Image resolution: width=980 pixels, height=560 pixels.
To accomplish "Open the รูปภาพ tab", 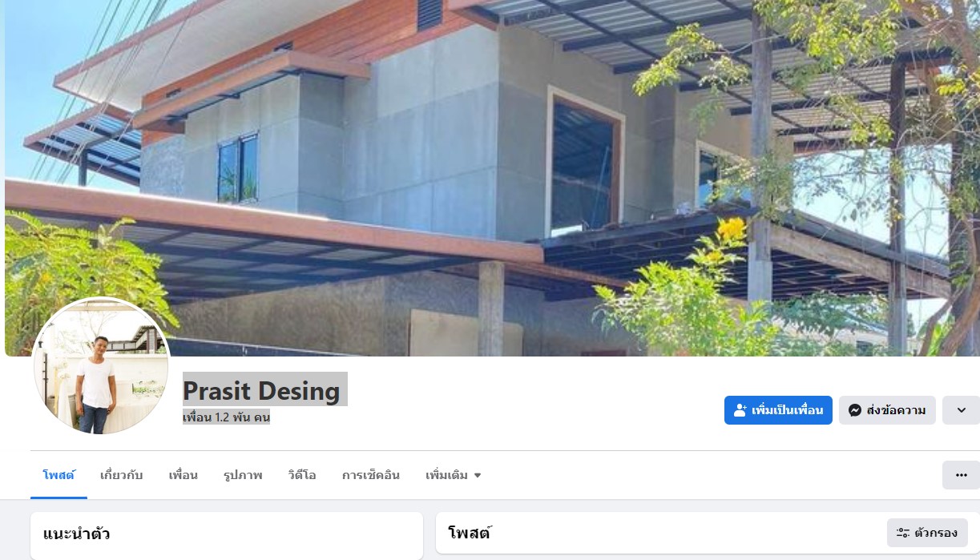I will pyautogui.click(x=243, y=475).
